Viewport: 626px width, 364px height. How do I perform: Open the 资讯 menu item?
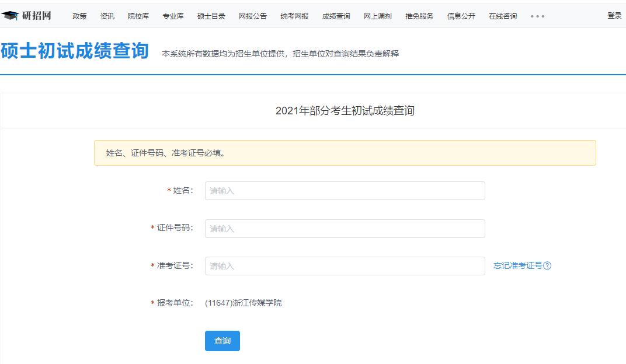(x=107, y=16)
